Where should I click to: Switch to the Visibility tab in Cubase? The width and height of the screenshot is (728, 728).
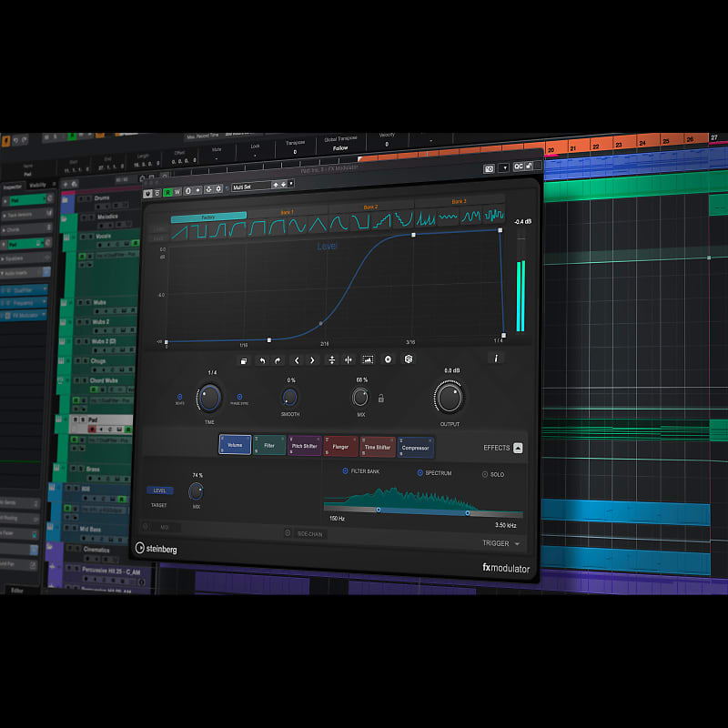[37, 185]
